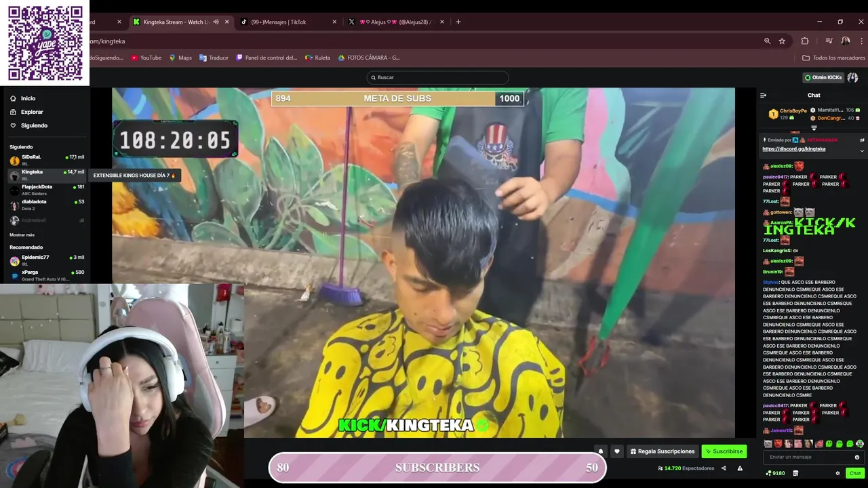Click the heart follow button below stream

tap(616, 451)
